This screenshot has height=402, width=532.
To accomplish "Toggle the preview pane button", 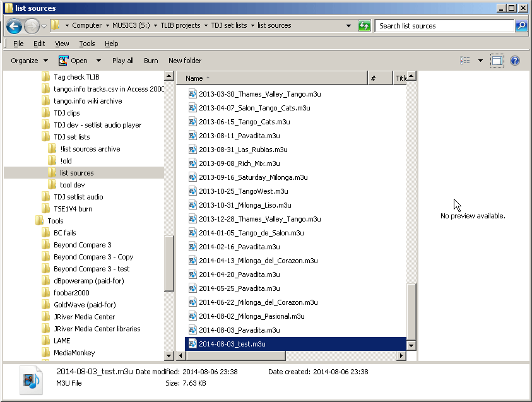I will 497,61.
